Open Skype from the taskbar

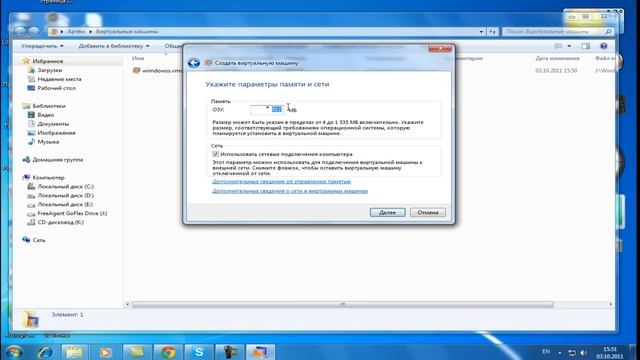point(199,352)
